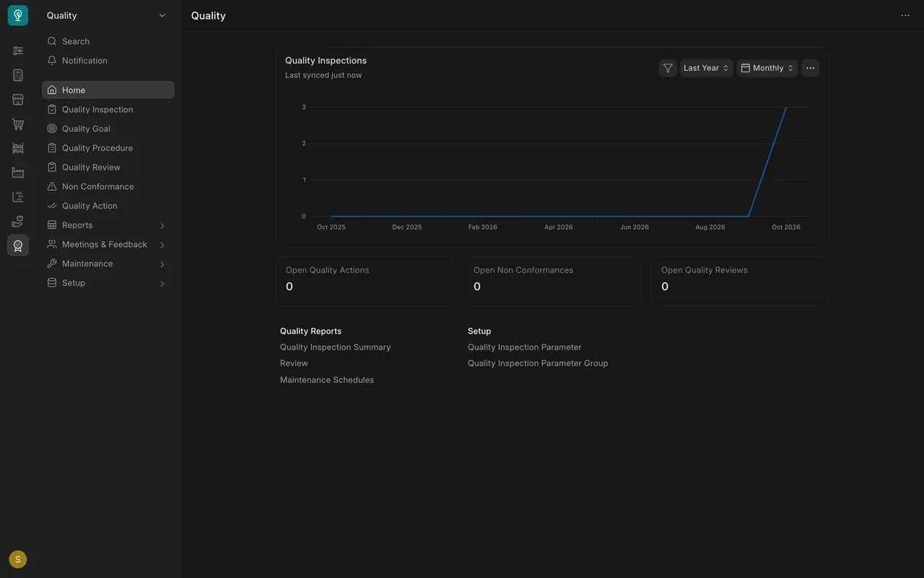This screenshot has height=578, width=924.
Task: Select the award ribbon Quality icon in the rail
Action: [x=18, y=246]
